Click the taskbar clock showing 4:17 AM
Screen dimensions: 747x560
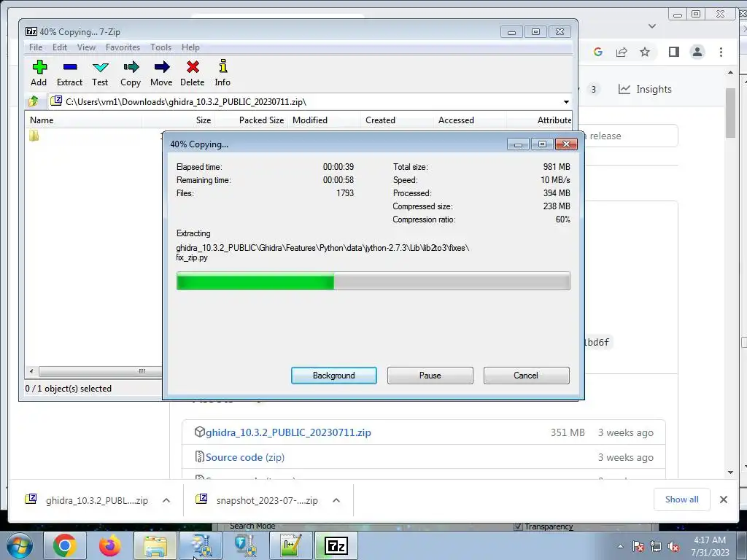pos(710,546)
